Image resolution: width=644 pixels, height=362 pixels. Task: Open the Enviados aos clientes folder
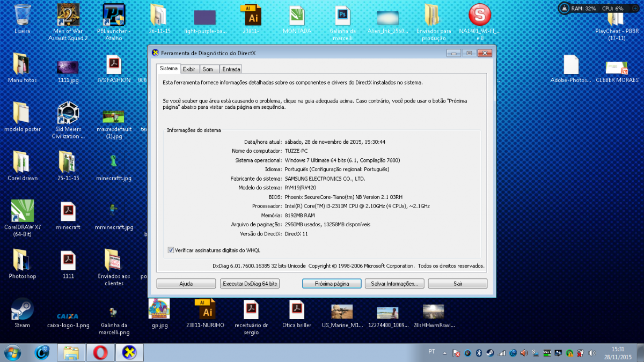coord(114,267)
